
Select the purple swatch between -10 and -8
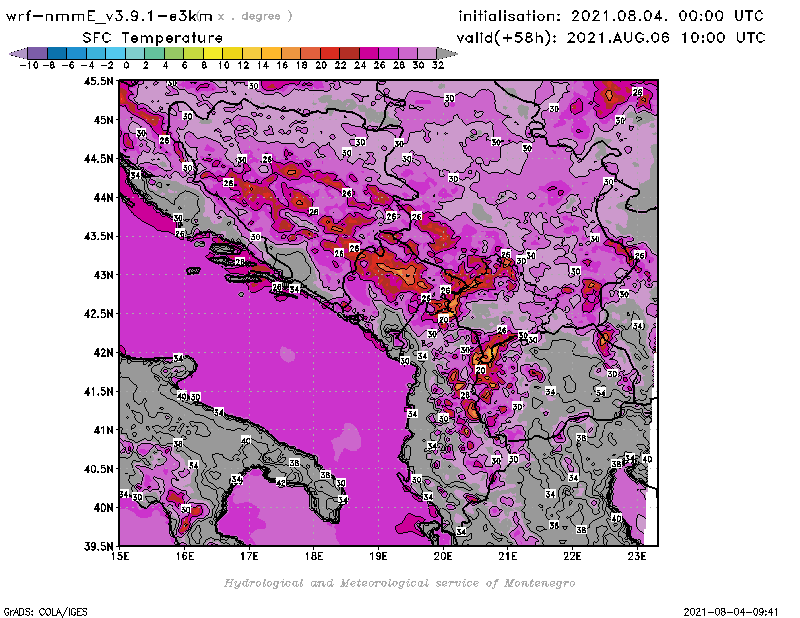(38, 53)
